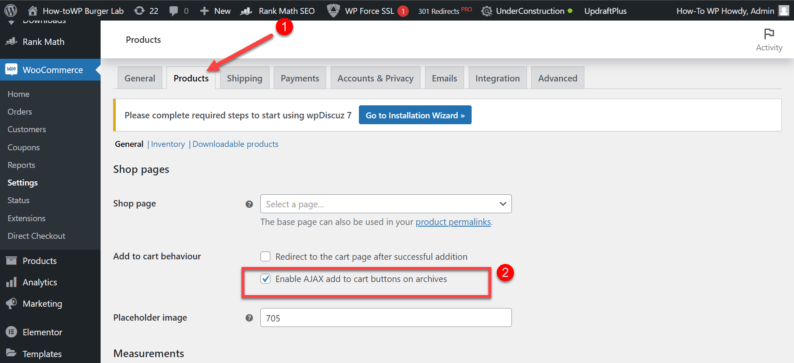The height and width of the screenshot is (363, 794).
Task: Follow the product permalinks link
Action: coord(453,222)
